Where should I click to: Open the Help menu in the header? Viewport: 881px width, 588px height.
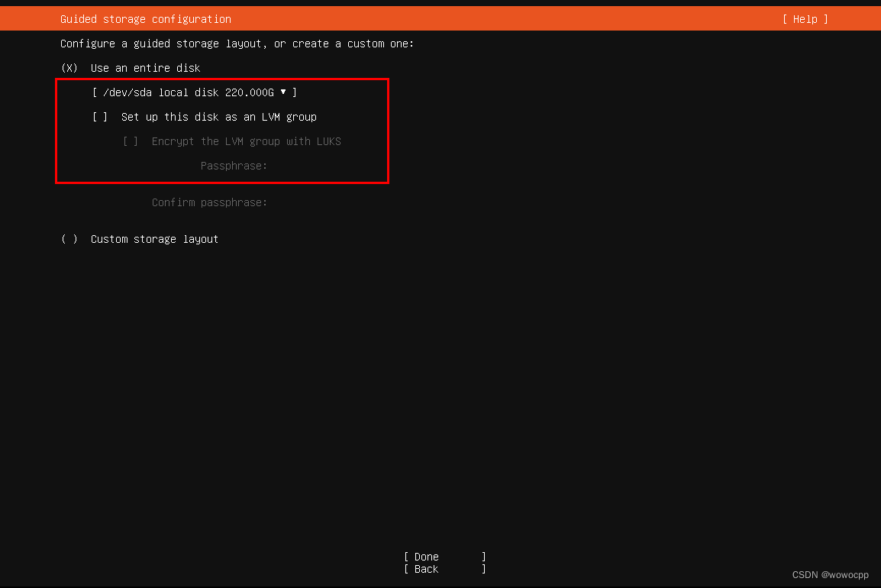[x=805, y=19]
